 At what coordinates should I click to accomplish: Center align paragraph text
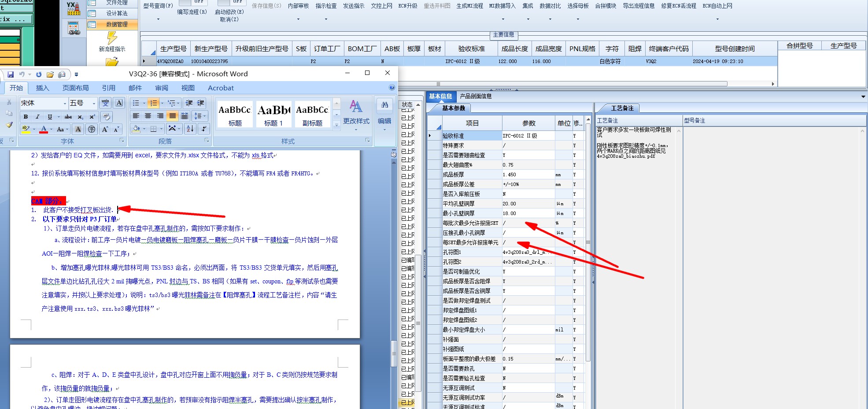tap(148, 116)
